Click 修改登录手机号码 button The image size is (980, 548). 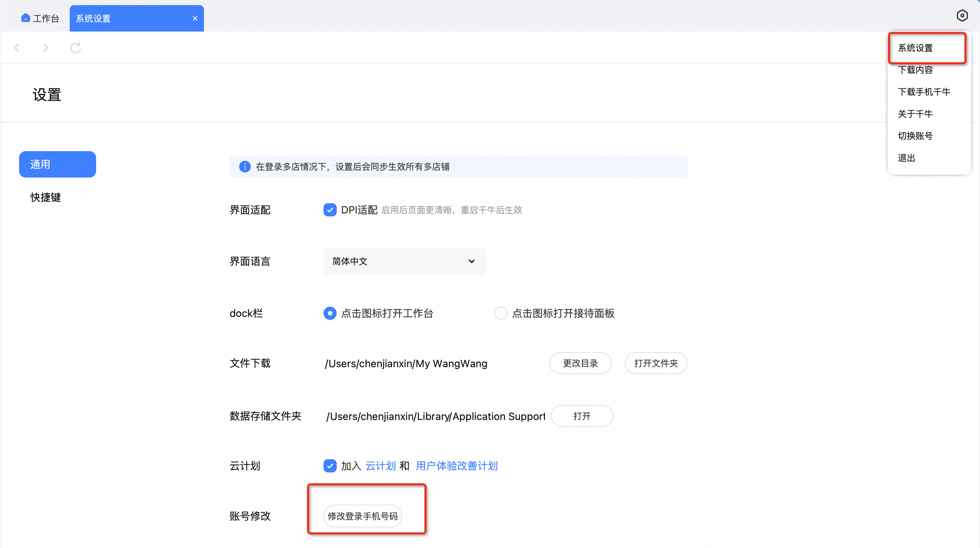click(363, 516)
